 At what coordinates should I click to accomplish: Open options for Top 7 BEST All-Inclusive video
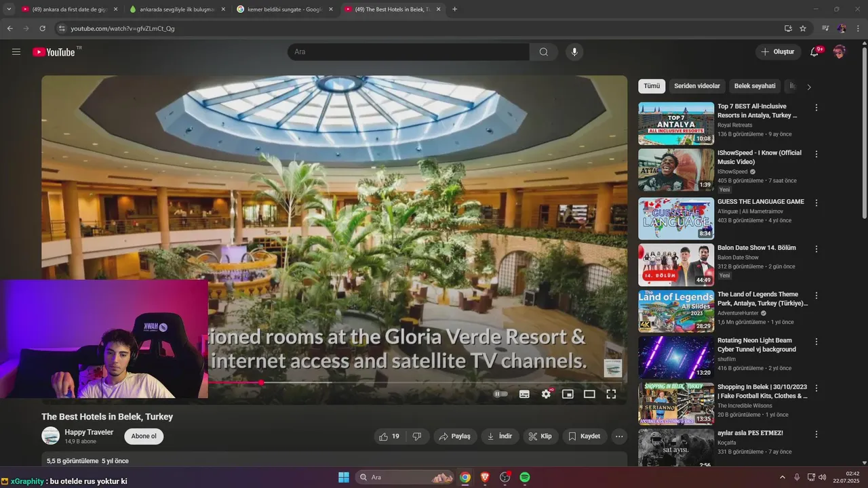point(816,108)
